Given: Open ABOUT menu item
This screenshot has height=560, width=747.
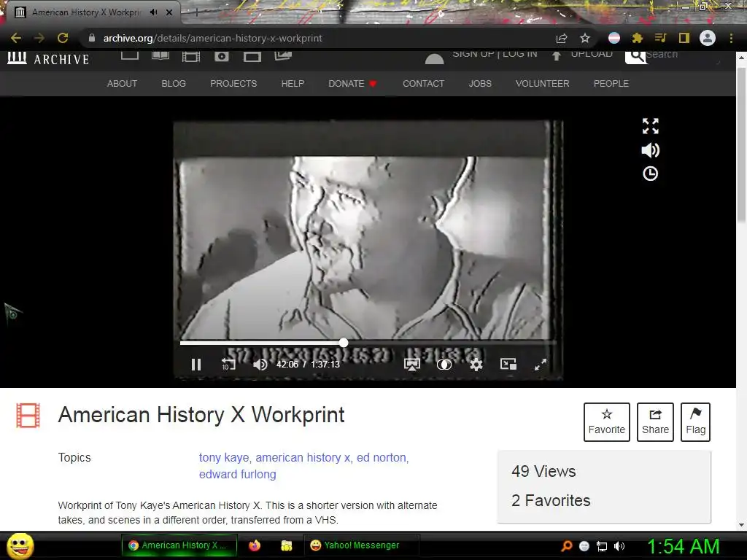Looking at the screenshot, I should pos(122,83).
